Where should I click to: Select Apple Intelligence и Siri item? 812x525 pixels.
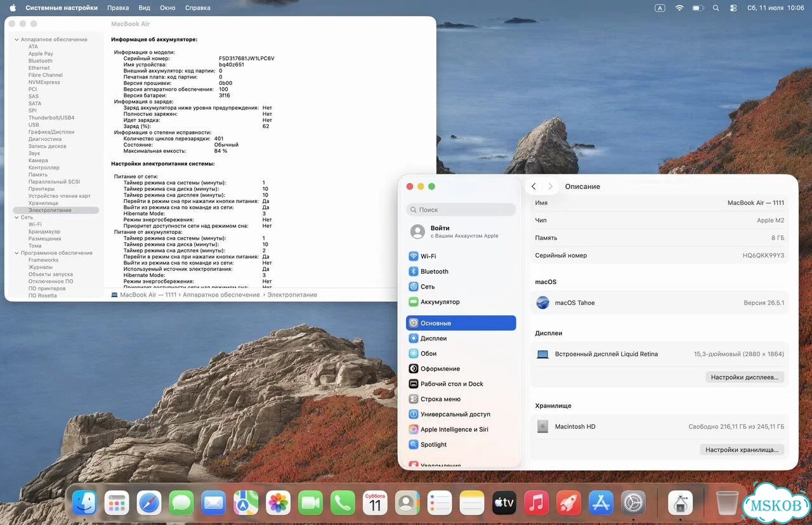point(461,429)
